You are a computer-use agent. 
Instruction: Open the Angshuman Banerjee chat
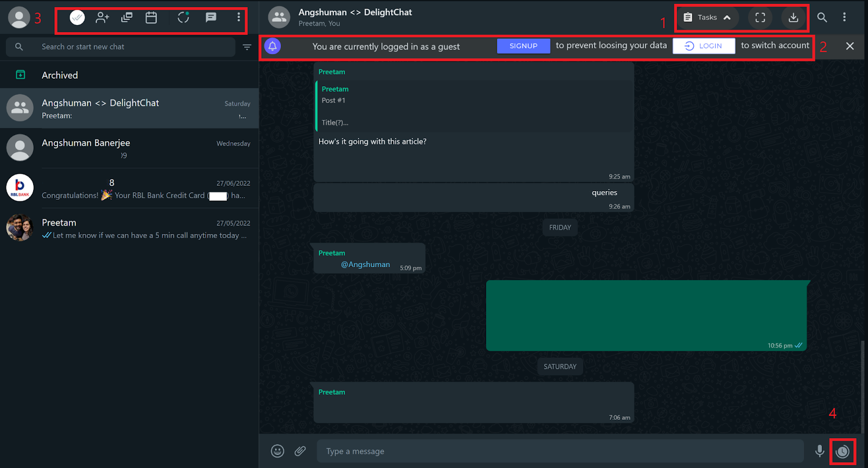(x=129, y=148)
